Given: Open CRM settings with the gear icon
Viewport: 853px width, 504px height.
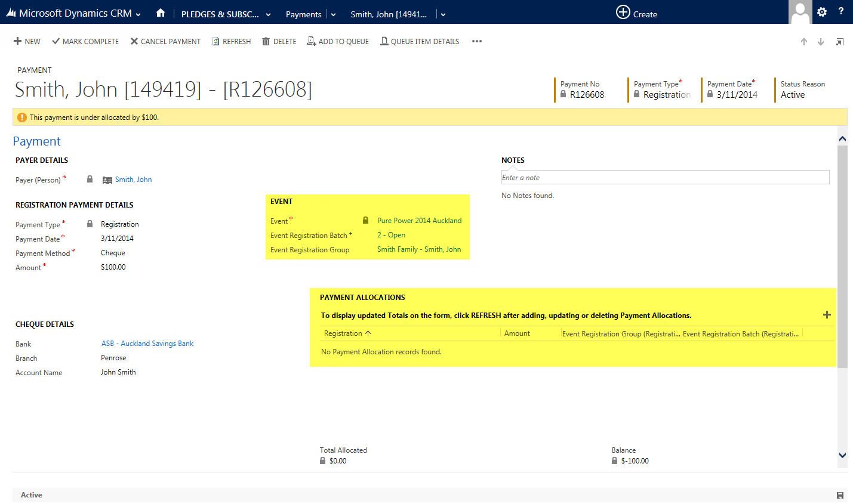Looking at the screenshot, I should point(822,12).
